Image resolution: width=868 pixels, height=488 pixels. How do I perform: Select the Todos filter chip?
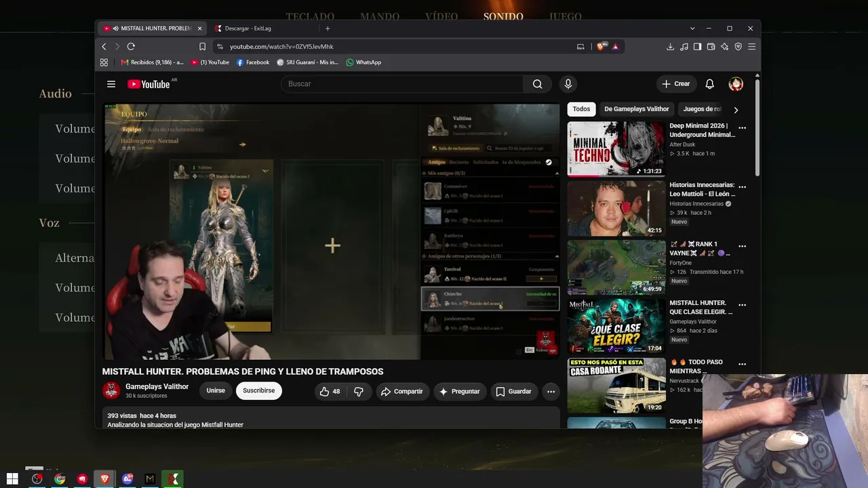(581, 109)
